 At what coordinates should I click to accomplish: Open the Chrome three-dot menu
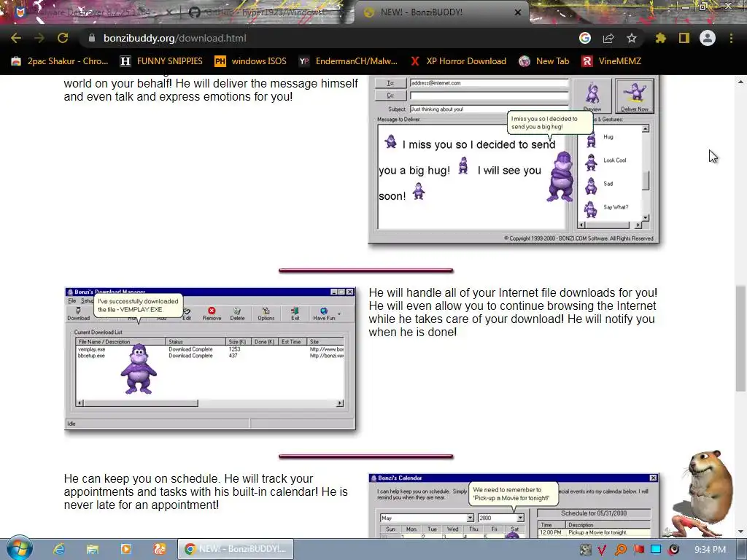[731, 38]
